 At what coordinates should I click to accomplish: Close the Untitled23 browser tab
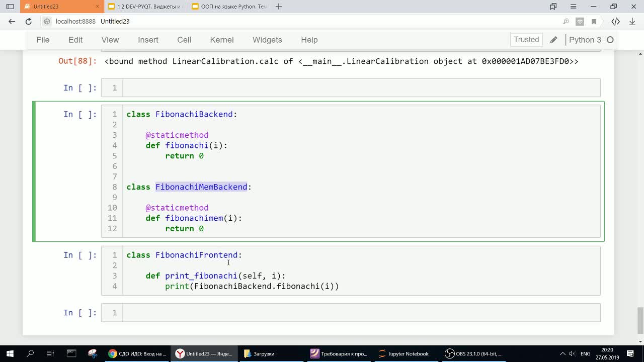[97, 7]
